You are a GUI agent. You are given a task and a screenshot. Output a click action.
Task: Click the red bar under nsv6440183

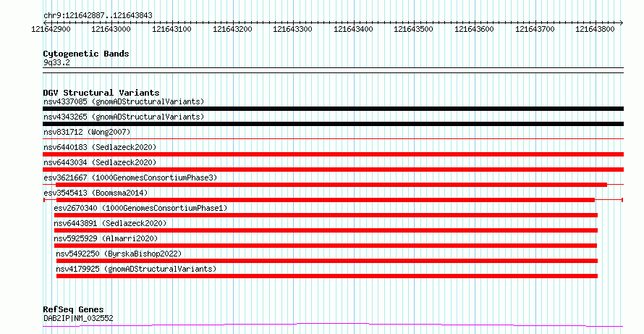pyautogui.click(x=333, y=154)
